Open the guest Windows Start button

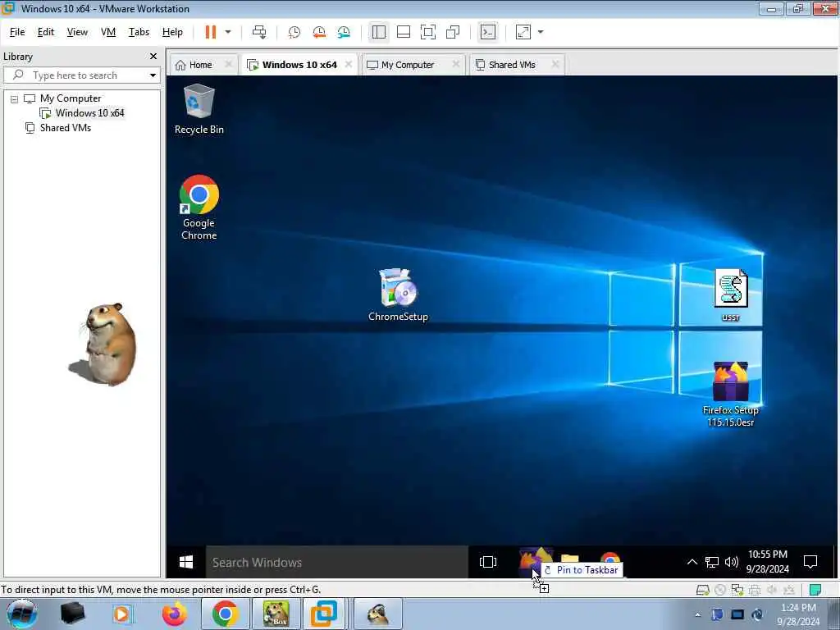[186, 562]
